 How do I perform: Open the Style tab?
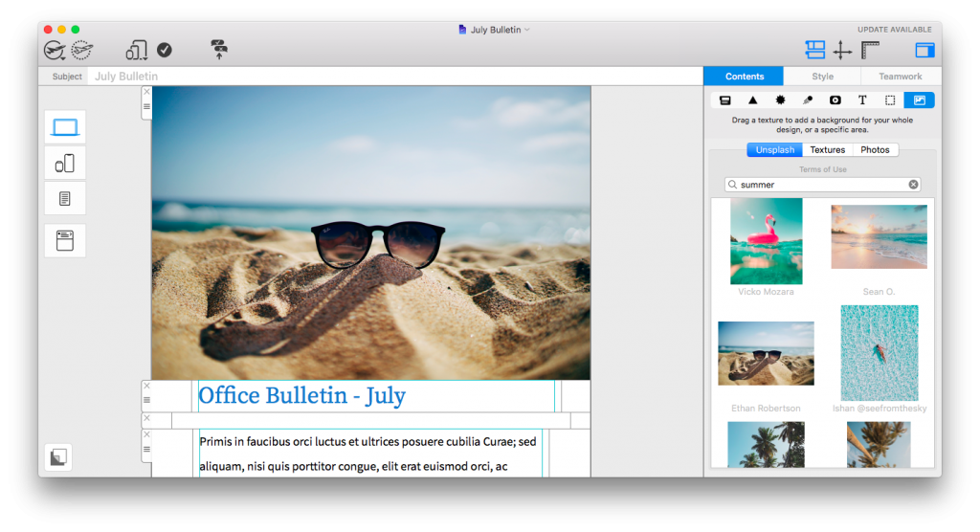[x=822, y=77]
